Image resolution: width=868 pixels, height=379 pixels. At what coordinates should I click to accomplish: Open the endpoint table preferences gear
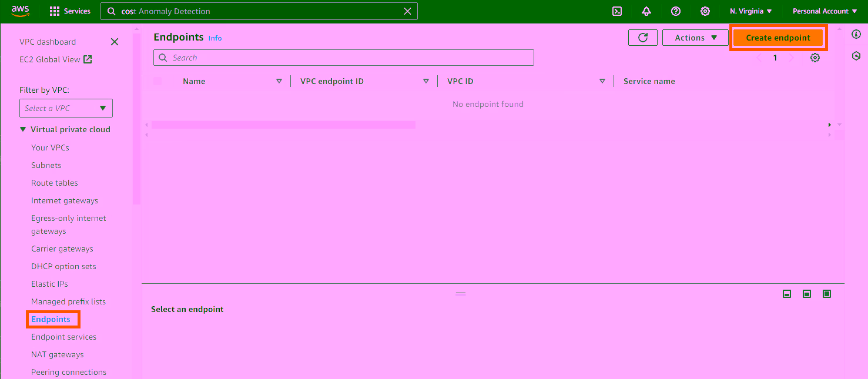click(x=815, y=58)
